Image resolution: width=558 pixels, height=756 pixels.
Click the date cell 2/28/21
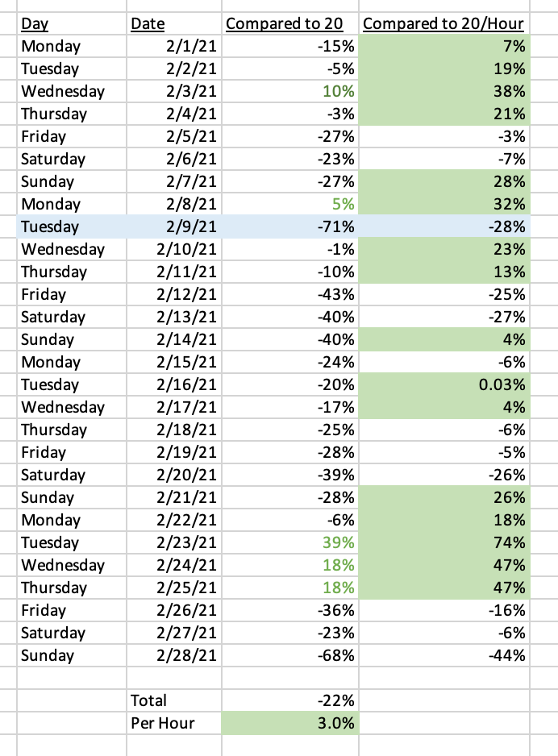click(174, 655)
